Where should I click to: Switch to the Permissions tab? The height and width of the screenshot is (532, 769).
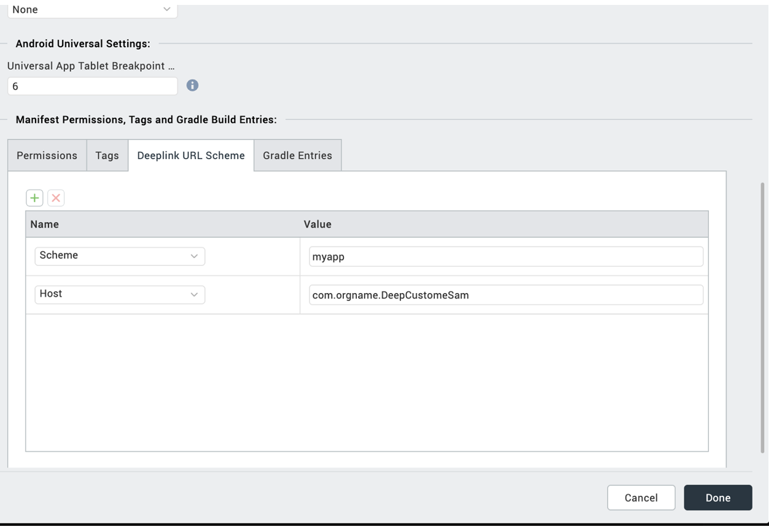pos(47,155)
